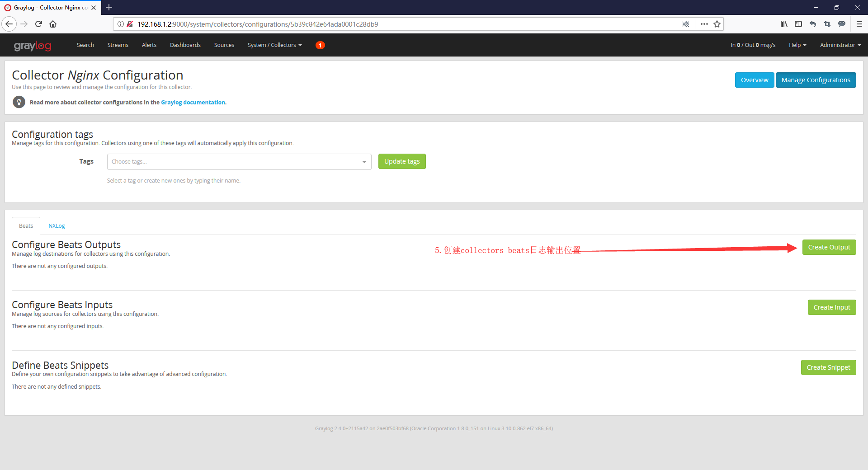Go to Streams
The height and width of the screenshot is (470, 868).
[x=118, y=45]
